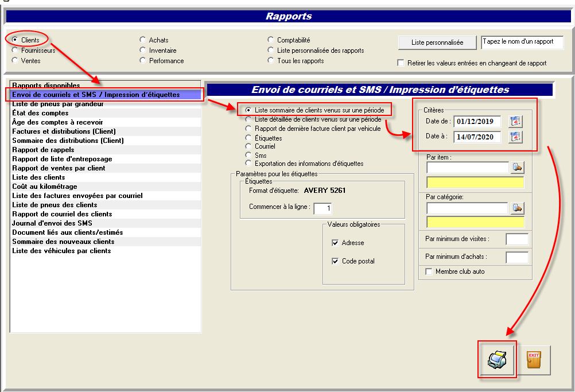Image resolution: width=575 pixels, height=392 pixels.
Task: Select Factures et distributions (Client) report
Action: coord(106,131)
